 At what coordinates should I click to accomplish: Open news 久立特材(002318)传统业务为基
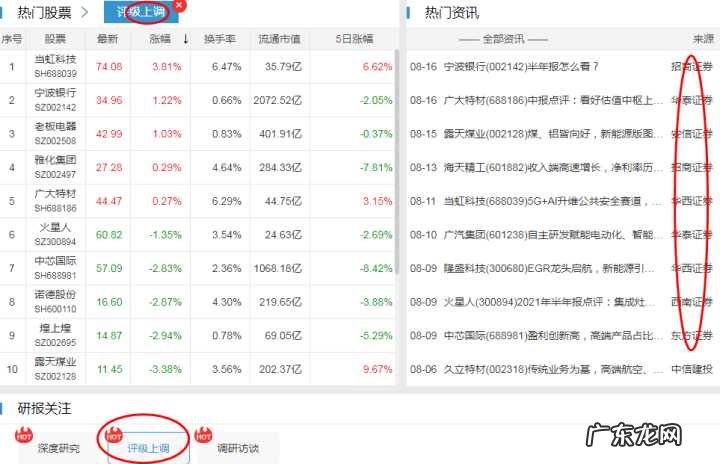tap(553, 369)
